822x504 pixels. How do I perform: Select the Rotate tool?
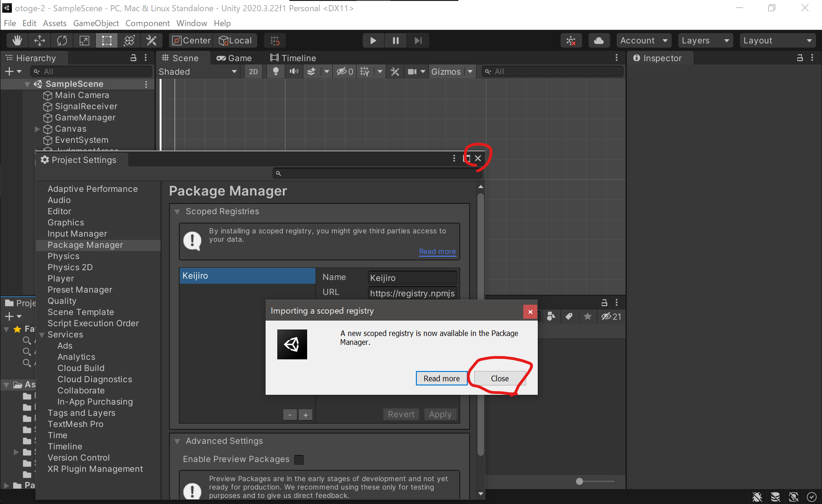pyautogui.click(x=62, y=41)
